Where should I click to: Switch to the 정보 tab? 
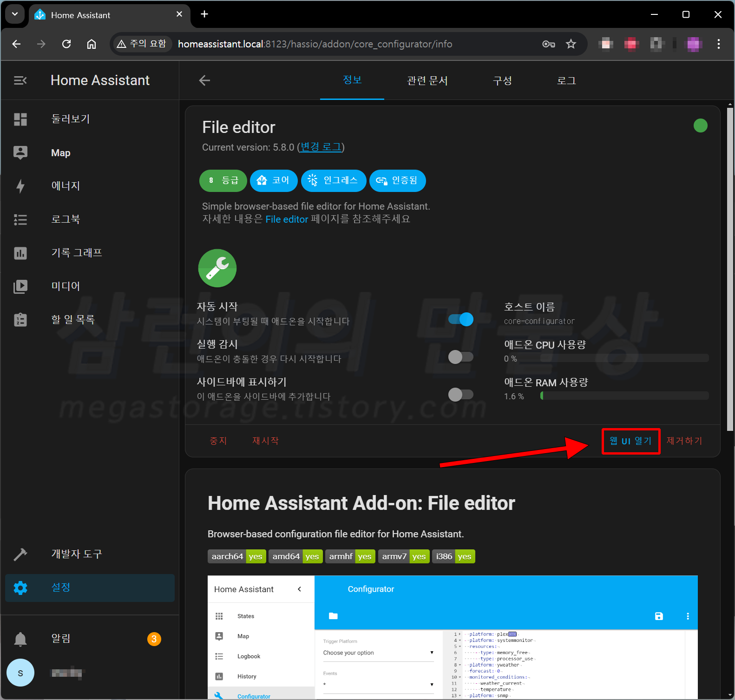click(352, 80)
